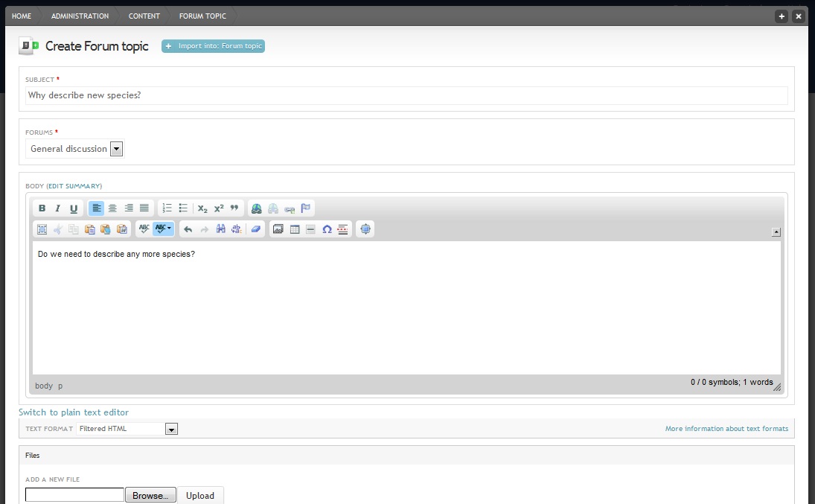Insert a numbered list

click(167, 208)
